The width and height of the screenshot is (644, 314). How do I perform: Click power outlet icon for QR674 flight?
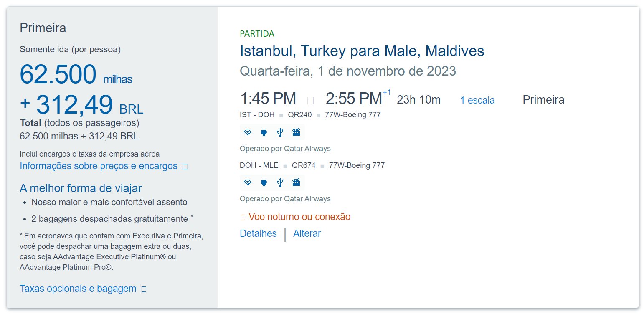264,182
